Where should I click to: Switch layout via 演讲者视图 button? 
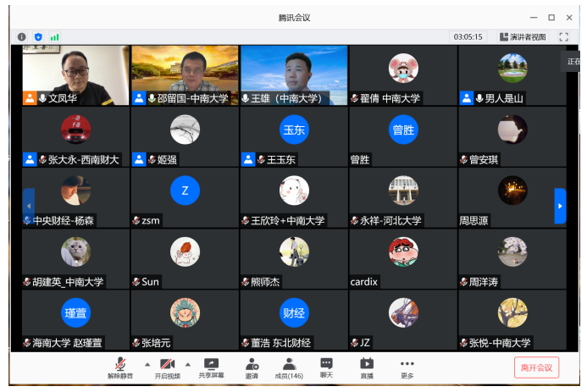tap(523, 37)
